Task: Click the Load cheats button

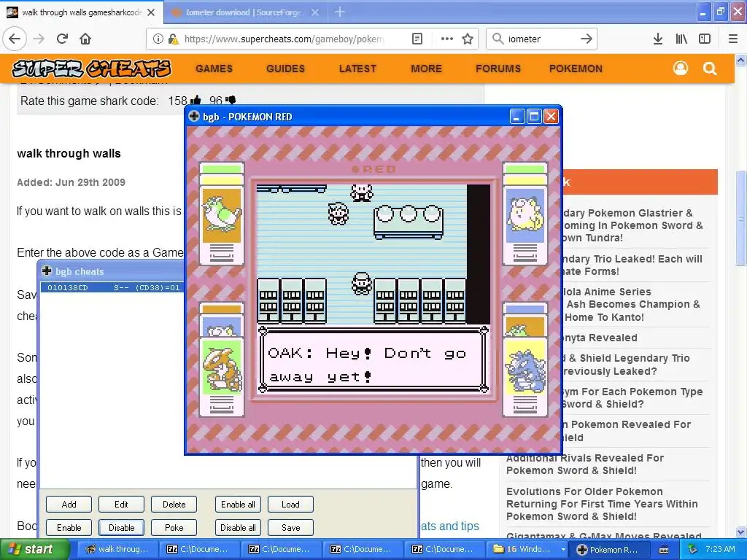Action: coord(290,505)
